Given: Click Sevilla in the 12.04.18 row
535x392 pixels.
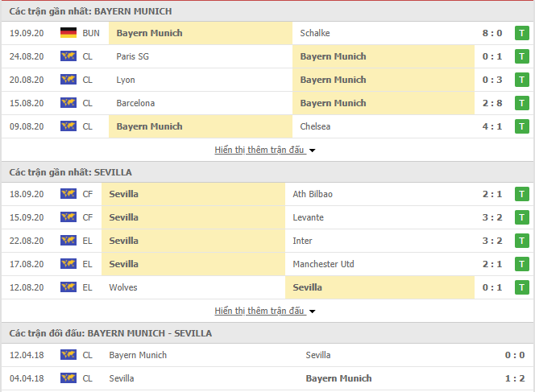Looking at the screenshot, I should [317, 355].
